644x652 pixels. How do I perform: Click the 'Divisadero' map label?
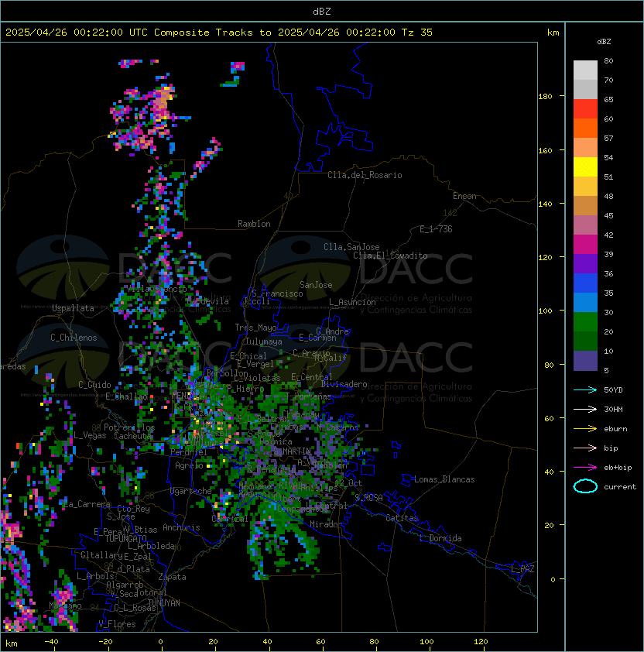pos(344,384)
